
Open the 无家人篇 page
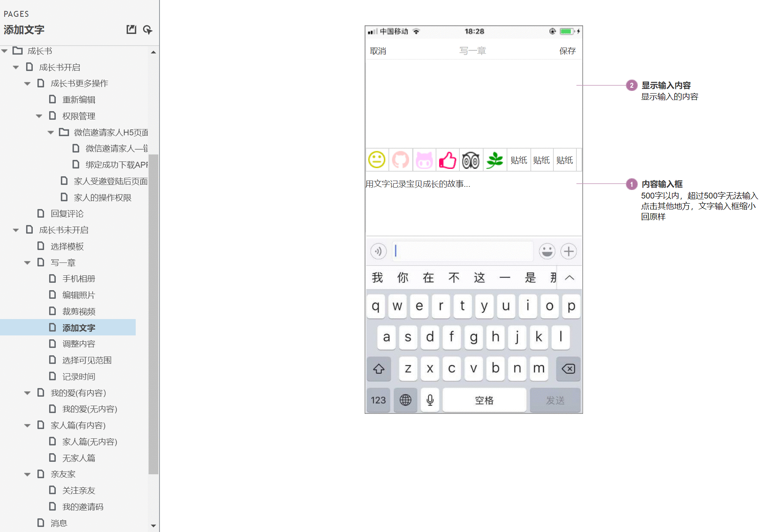79,458
